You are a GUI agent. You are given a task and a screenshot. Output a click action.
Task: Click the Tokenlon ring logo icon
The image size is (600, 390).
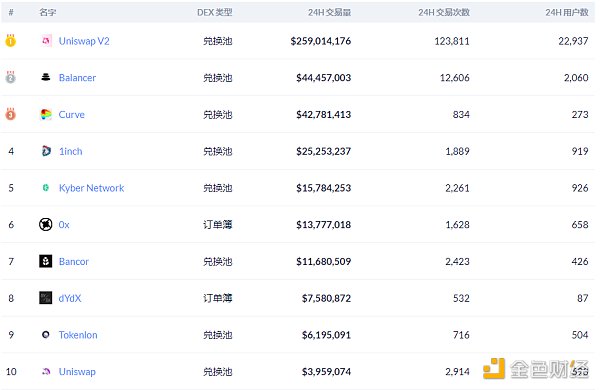click(46, 335)
